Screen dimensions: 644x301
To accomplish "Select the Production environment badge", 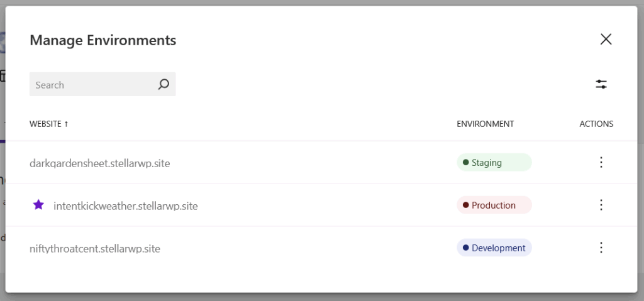I will [494, 205].
